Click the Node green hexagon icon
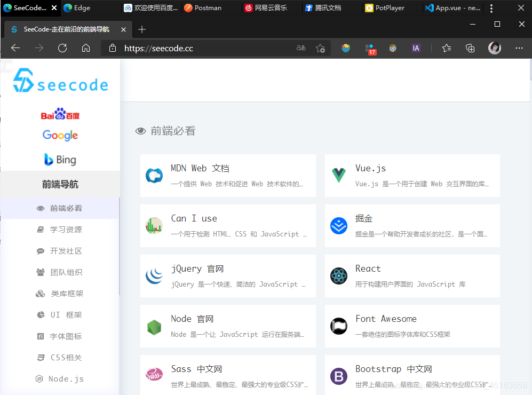This screenshot has width=532, height=395. (x=154, y=327)
